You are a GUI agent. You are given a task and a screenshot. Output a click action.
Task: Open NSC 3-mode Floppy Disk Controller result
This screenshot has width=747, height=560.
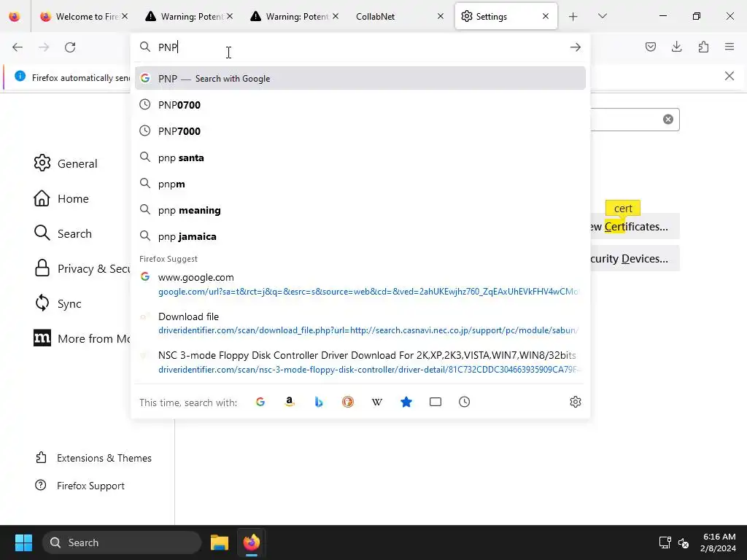(x=360, y=362)
